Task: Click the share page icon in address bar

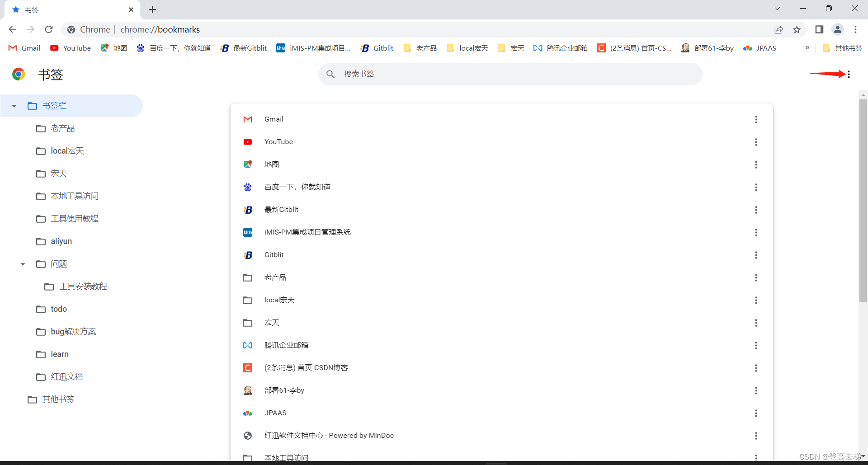Action: pyautogui.click(x=778, y=30)
